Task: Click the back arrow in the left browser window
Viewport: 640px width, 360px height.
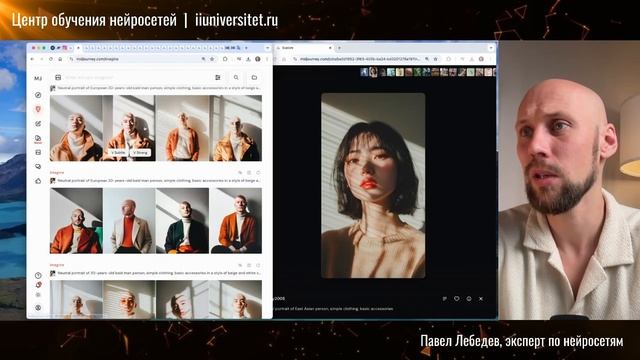Action: (x=33, y=59)
